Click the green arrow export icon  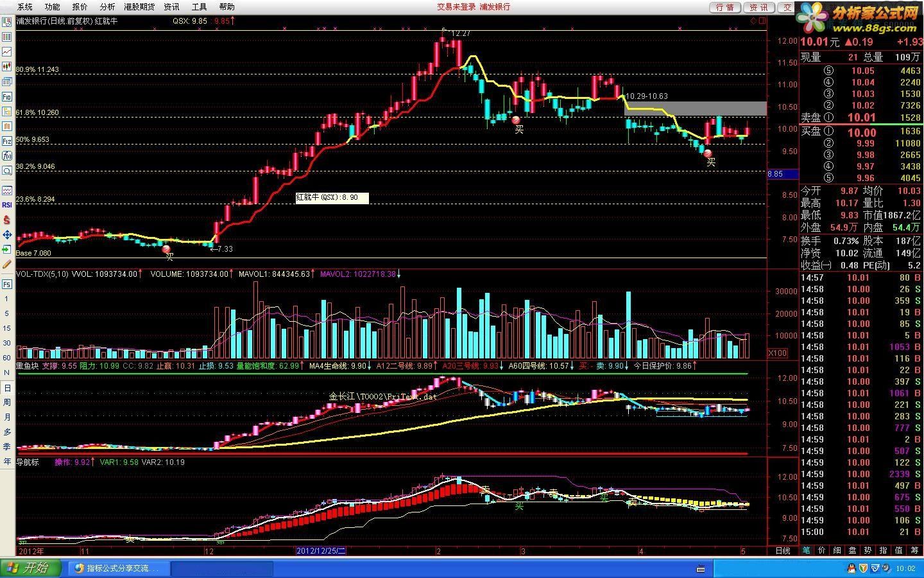[x=7, y=249]
